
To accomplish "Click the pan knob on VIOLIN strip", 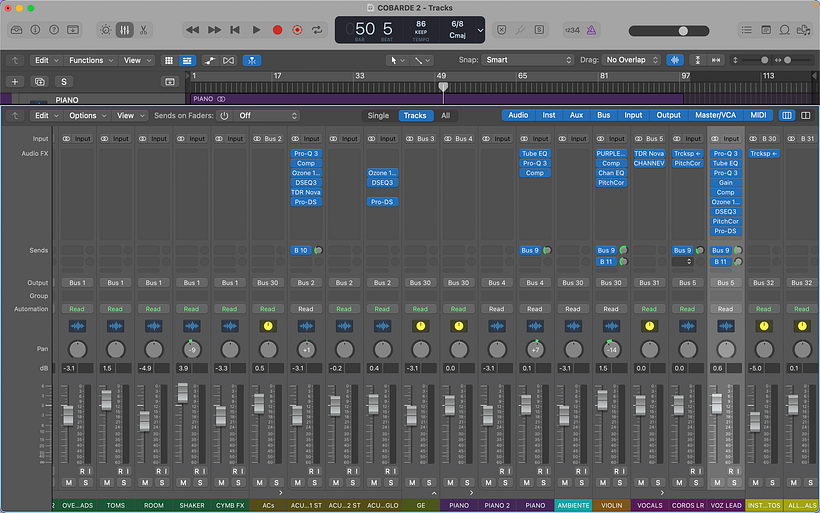I will pyautogui.click(x=611, y=349).
